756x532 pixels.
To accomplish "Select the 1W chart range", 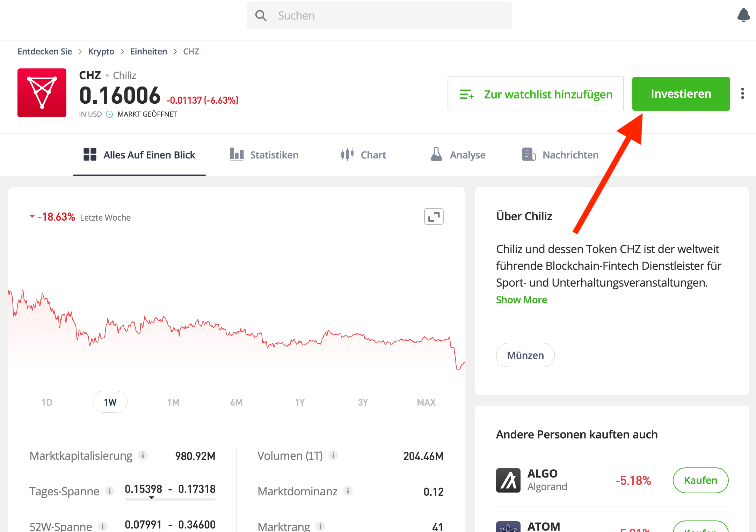I will point(110,402).
